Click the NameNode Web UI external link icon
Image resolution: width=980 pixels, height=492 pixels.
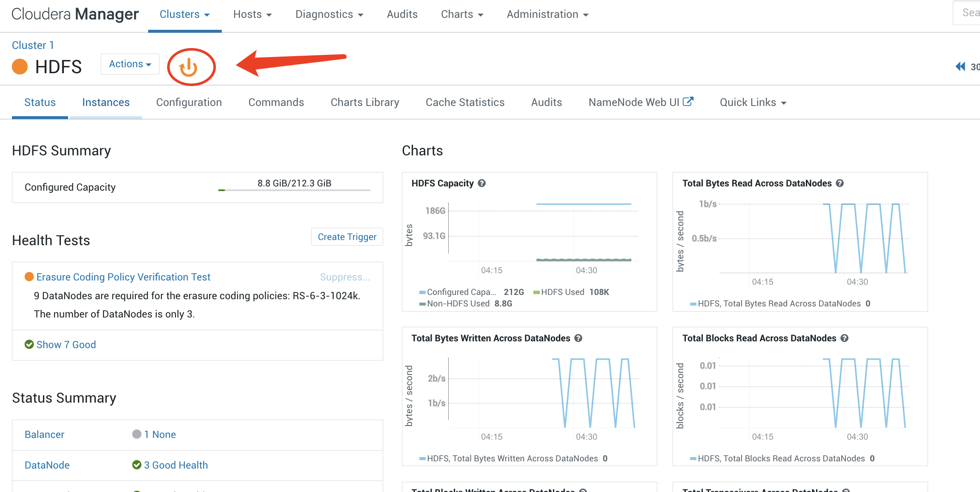pyautogui.click(x=688, y=102)
